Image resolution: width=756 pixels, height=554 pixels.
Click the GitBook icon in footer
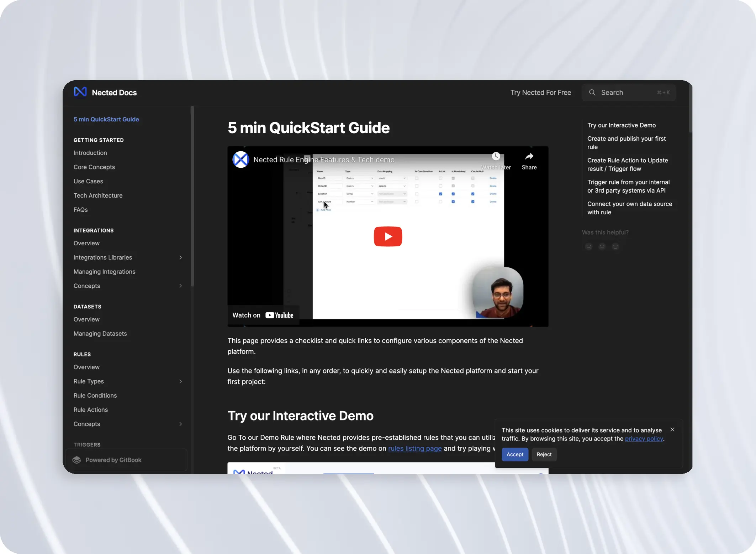[x=77, y=460]
